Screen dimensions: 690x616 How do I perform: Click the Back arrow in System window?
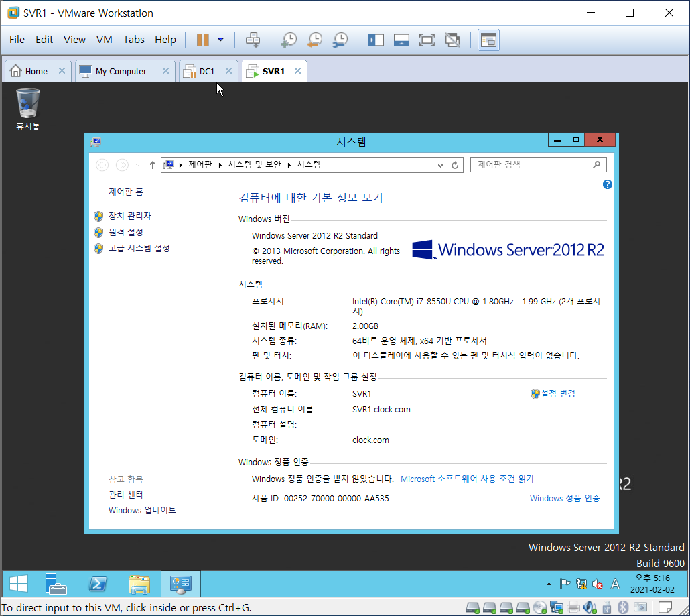(x=102, y=165)
